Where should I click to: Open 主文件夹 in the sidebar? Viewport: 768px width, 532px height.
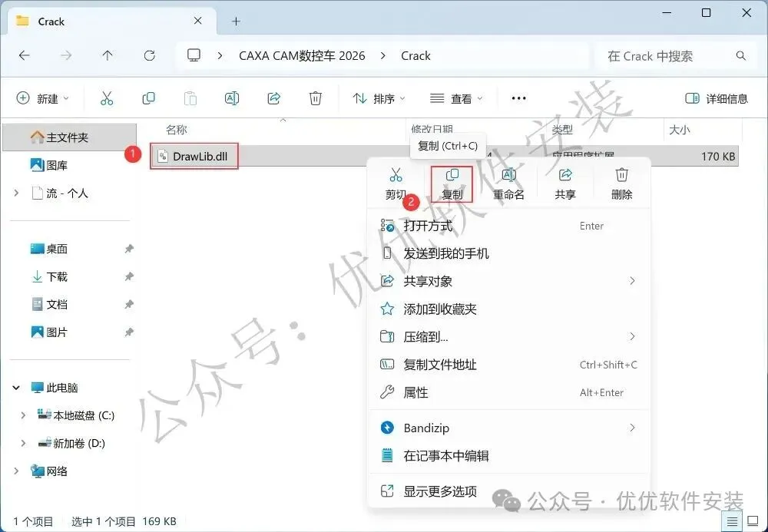coord(69,137)
